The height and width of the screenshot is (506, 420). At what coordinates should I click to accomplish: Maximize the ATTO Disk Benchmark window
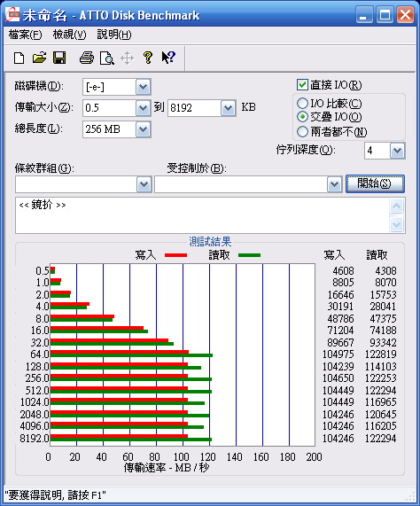[x=385, y=15]
